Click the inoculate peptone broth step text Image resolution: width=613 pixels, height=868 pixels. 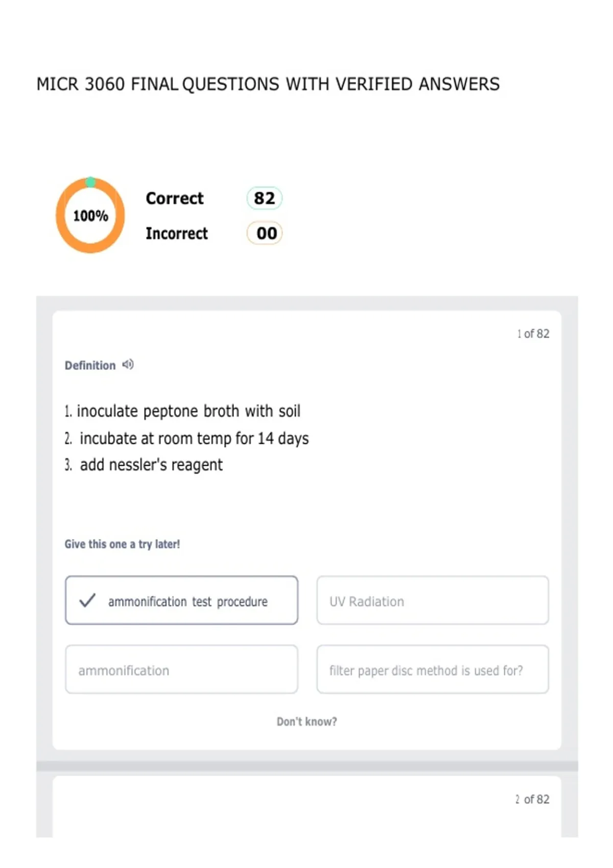(x=182, y=411)
